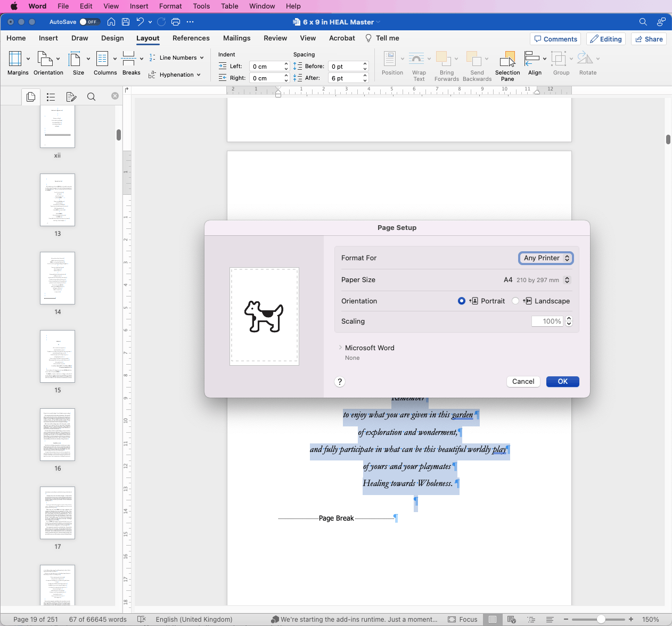Open the Line Numbers dropdown
The image size is (672, 626).
tap(176, 57)
